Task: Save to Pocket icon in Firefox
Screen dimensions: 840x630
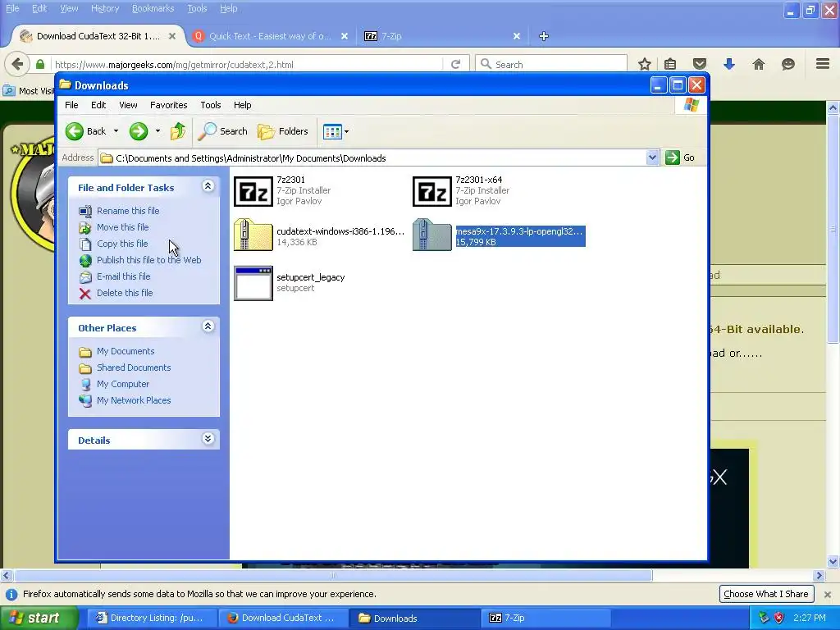Action: 700,64
